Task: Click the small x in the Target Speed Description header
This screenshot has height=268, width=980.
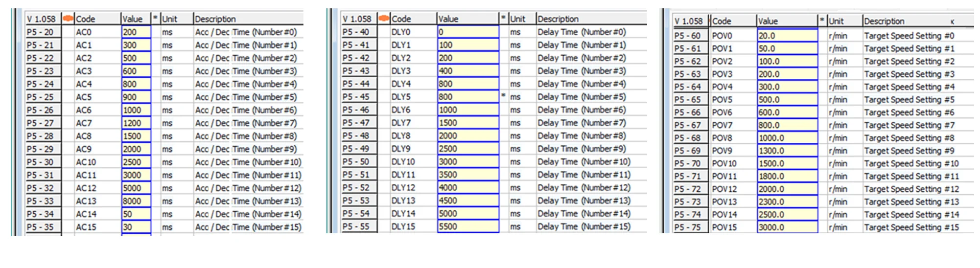Action: (x=952, y=22)
